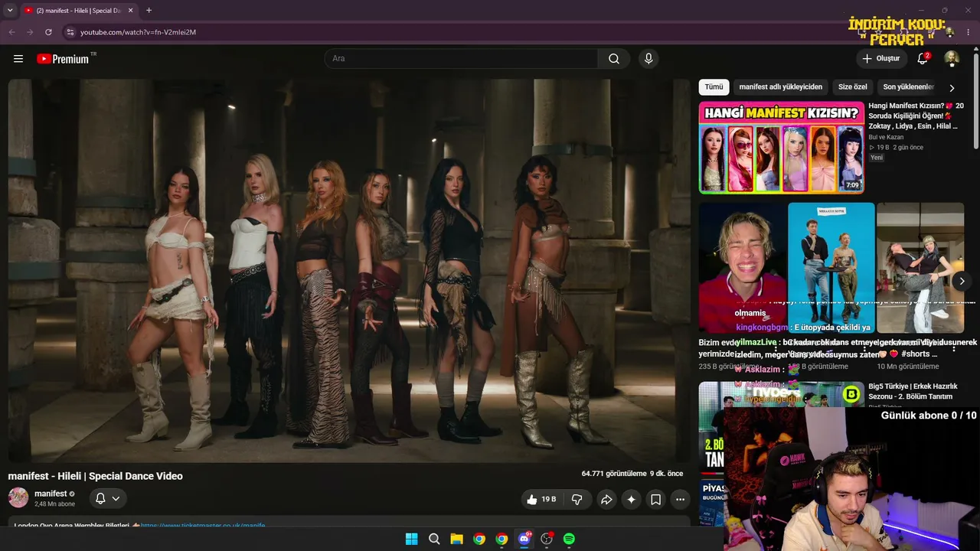Click the Chrome address bar URL

pos(139,32)
